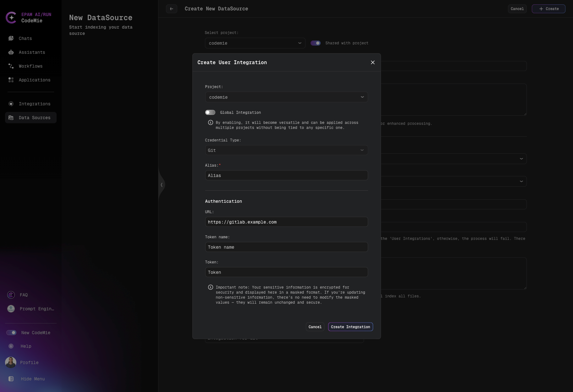This screenshot has width=573, height=392.
Task: Click the back arrow near Create New DataSource
Action: (x=172, y=9)
